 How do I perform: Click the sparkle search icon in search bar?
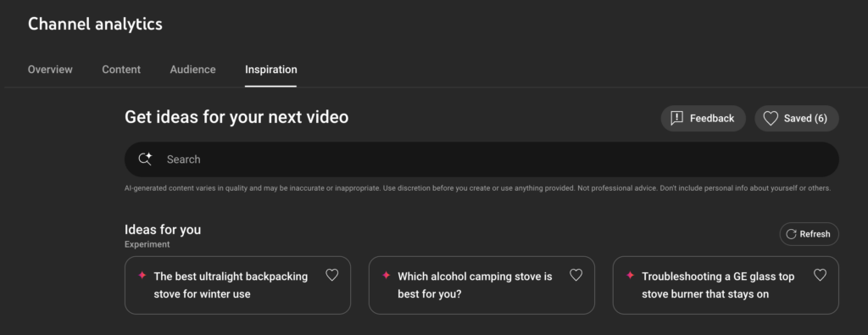click(145, 159)
